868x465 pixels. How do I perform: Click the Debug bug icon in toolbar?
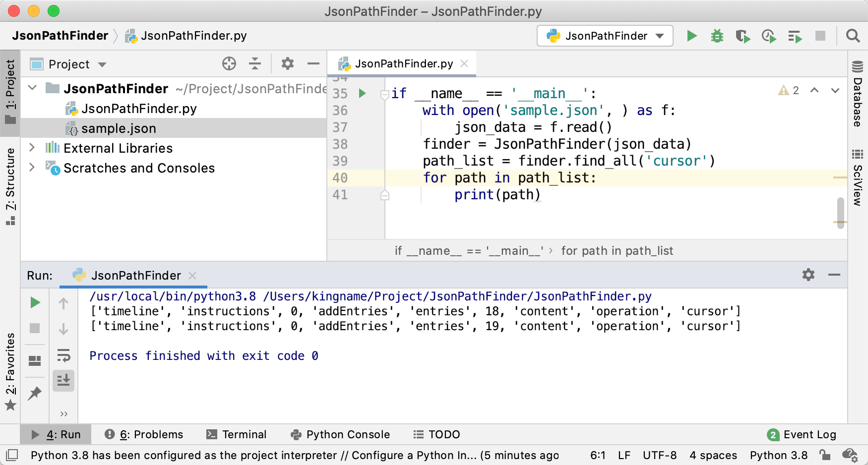[x=717, y=36]
